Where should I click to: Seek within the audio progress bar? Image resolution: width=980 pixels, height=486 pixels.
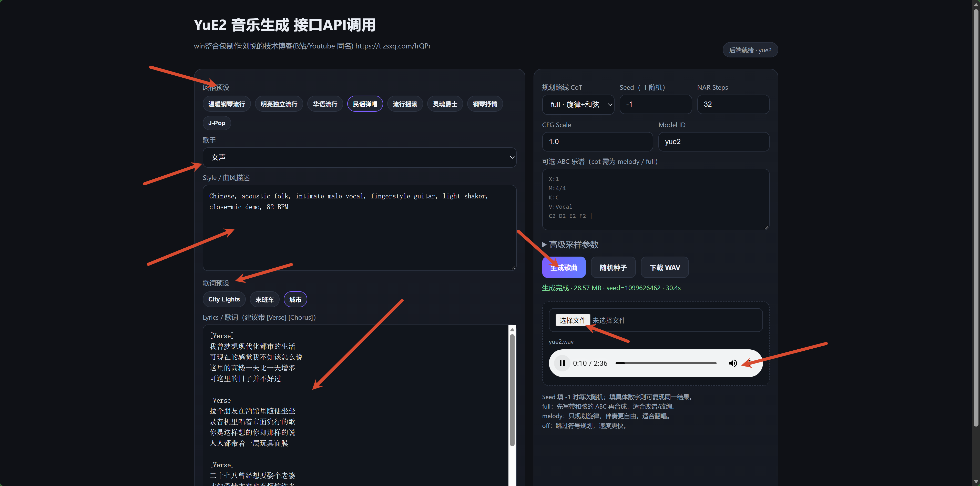(666, 363)
